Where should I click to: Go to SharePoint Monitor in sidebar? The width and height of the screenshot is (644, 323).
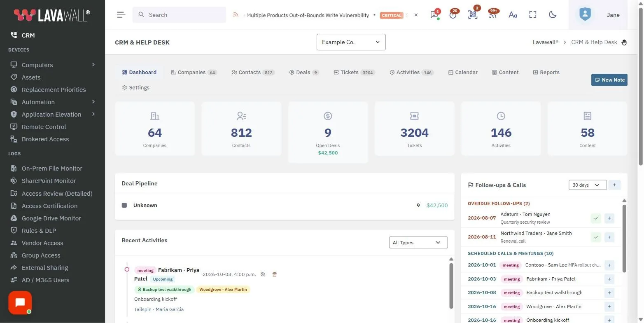[x=49, y=181]
